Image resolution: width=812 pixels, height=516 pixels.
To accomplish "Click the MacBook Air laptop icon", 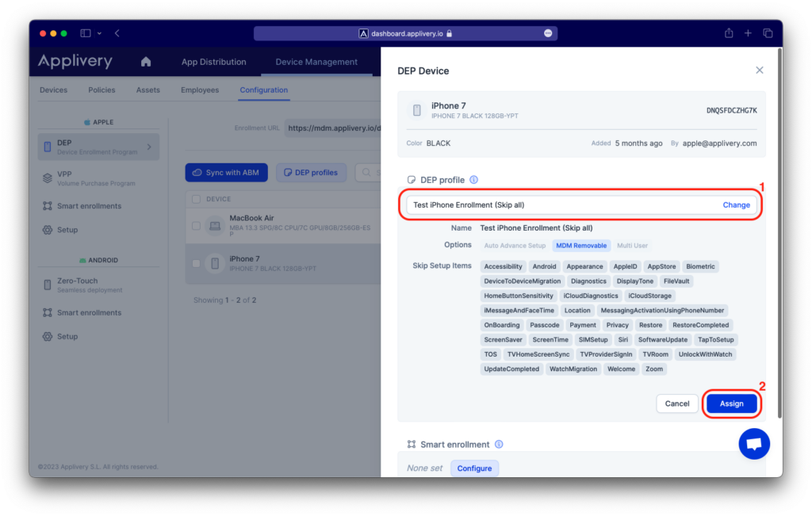I will [215, 226].
